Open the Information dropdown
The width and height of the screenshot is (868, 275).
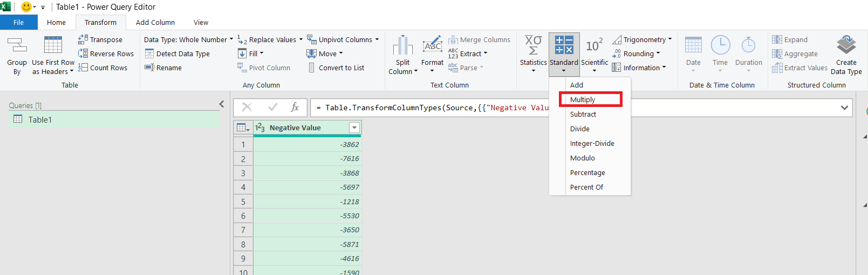[x=639, y=68]
